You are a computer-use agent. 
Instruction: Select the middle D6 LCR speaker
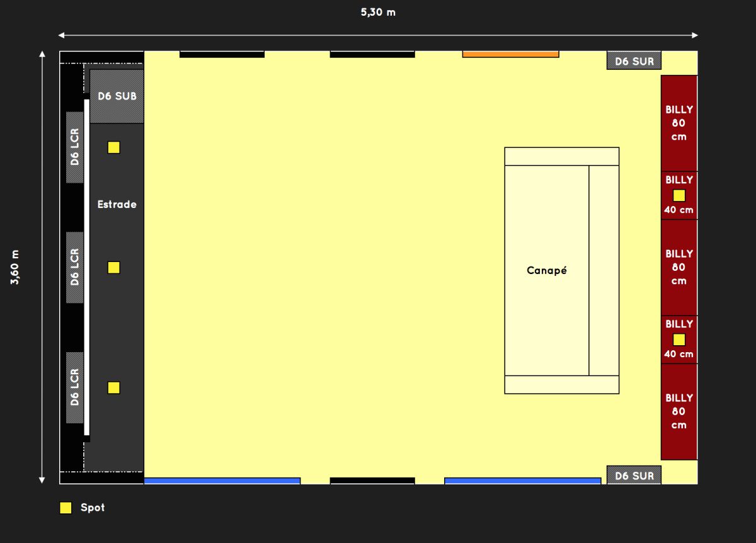(75, 268)
